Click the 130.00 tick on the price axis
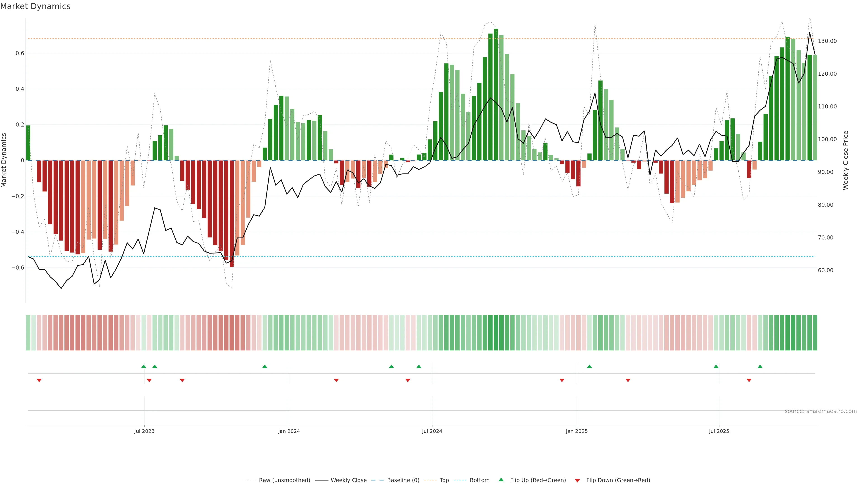The height and width of the screenshot is (488, 868). (x=827, y=41)
